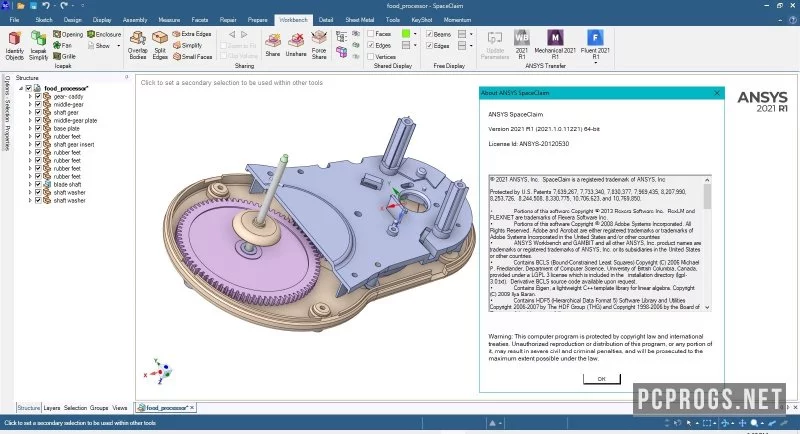Switch to the Sketch ribbon tab
The image size is (800, 434).
44,20
